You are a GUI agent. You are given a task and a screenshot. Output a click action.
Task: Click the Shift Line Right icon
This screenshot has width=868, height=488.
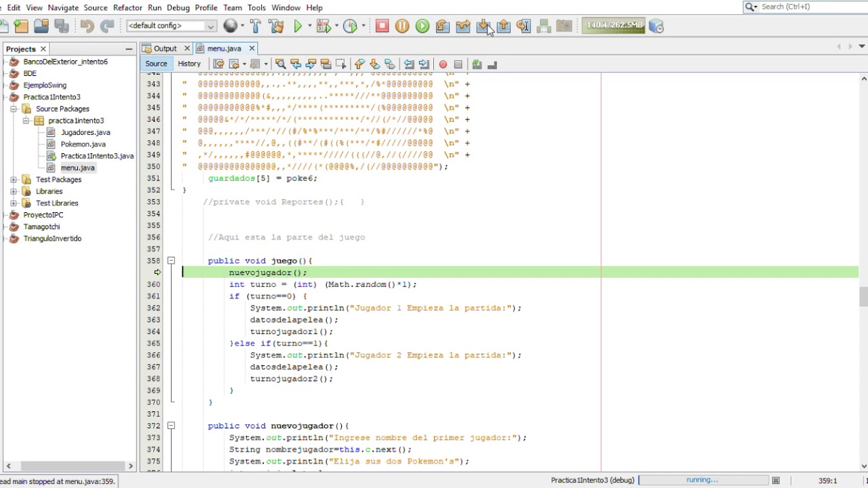pyautogui.click(x=424, y=64)
